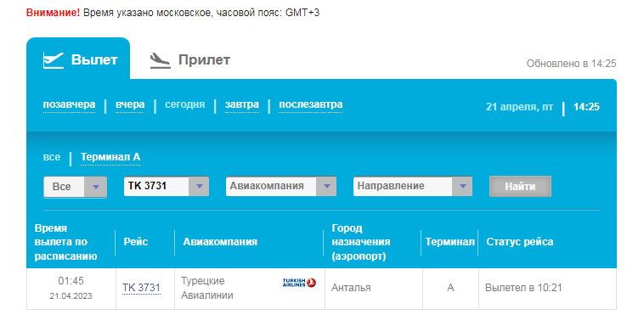Click the arrival plane icon

[x=161, y=60]
